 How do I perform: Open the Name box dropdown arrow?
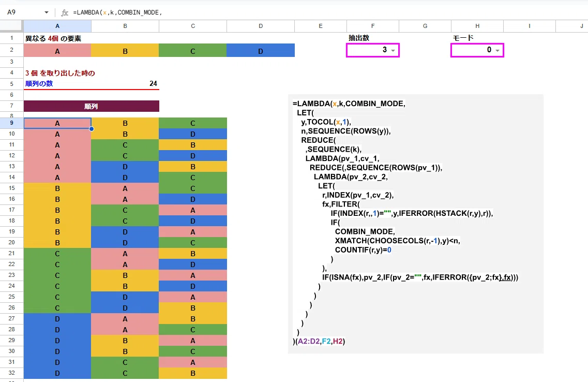47,12
